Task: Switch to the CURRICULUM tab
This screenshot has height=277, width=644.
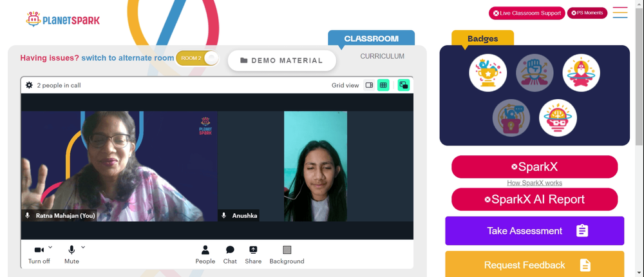Action: 382,56
